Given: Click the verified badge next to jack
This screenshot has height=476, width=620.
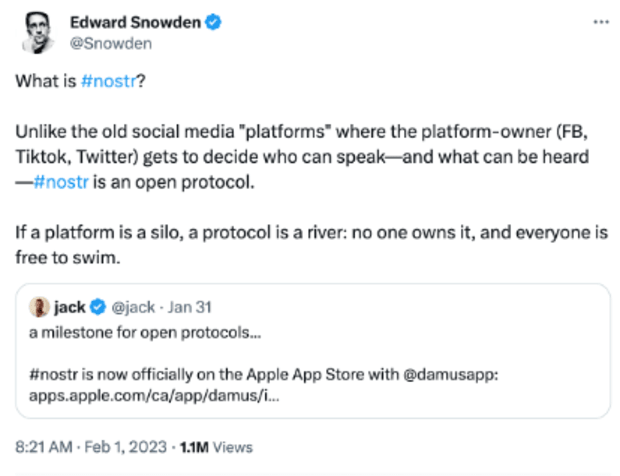Looking at the screenshot, I should tap(97, 306).
